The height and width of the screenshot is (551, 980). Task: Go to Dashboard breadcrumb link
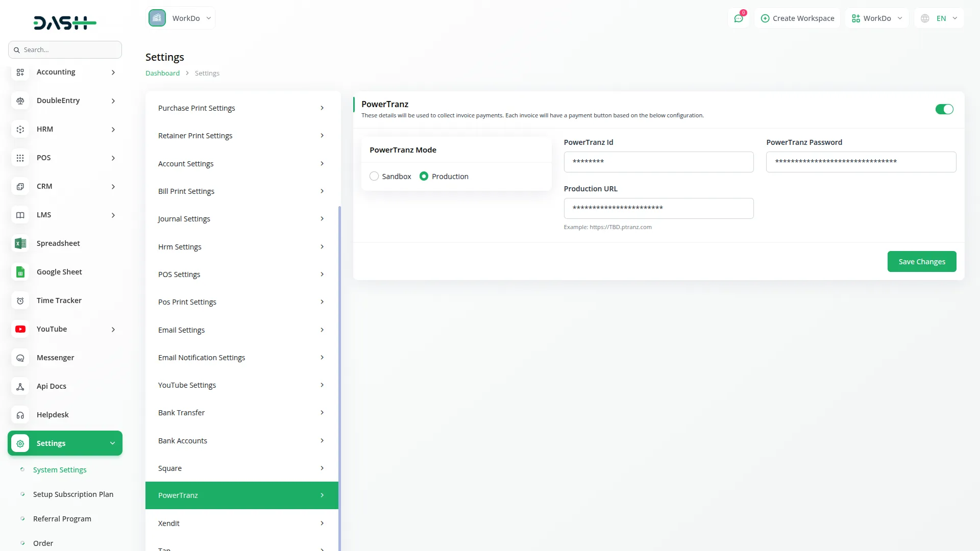162,73
